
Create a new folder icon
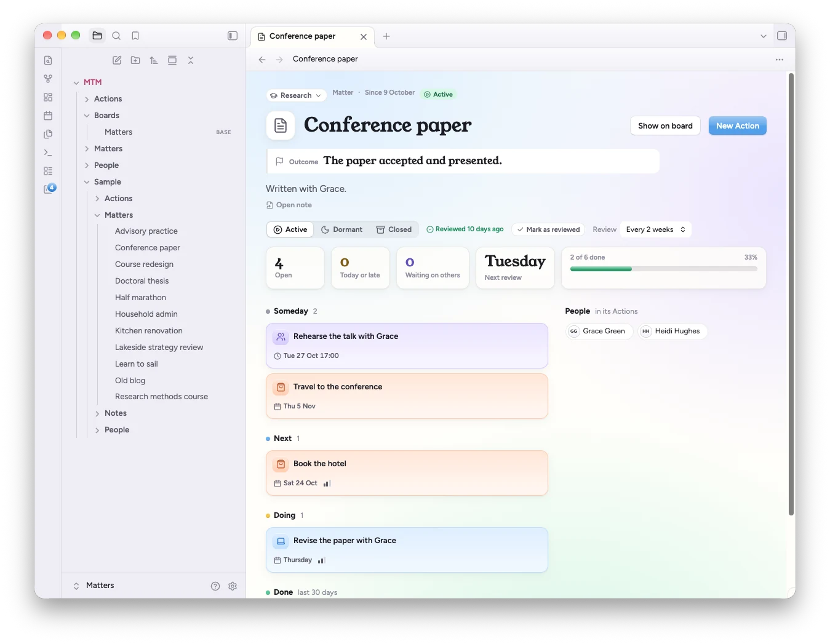coord(135,60)
